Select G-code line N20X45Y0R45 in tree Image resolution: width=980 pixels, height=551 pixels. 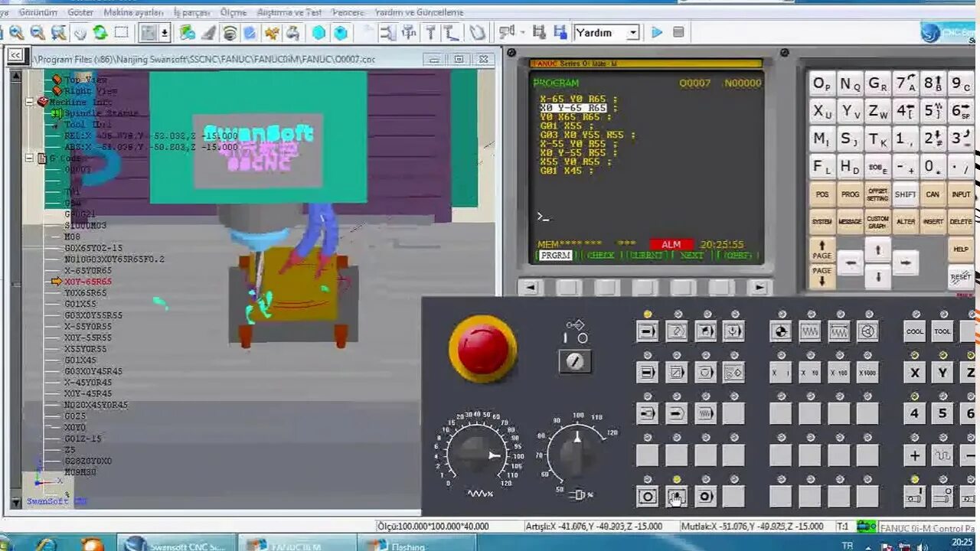(96, 405)
